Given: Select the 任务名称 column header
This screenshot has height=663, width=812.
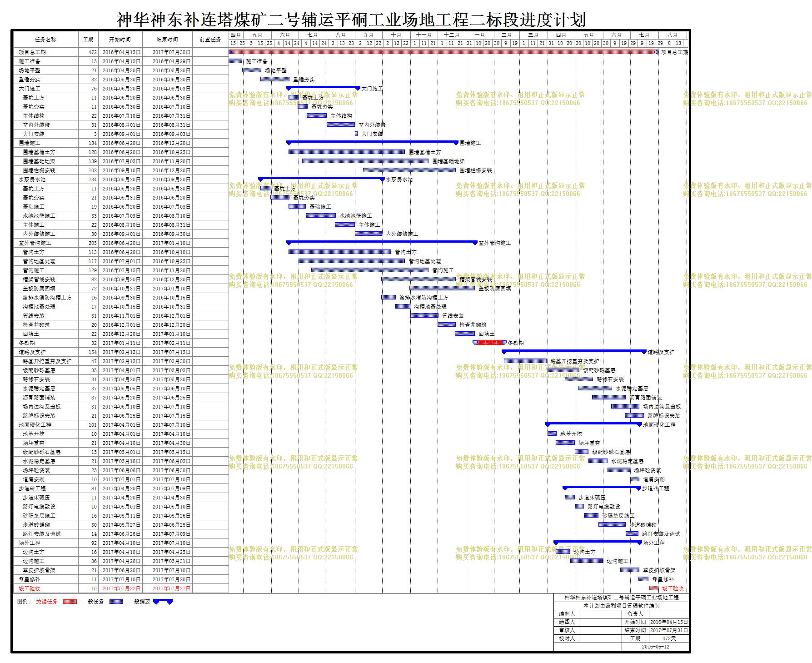Looking at the screenshot, I should 45,40.
